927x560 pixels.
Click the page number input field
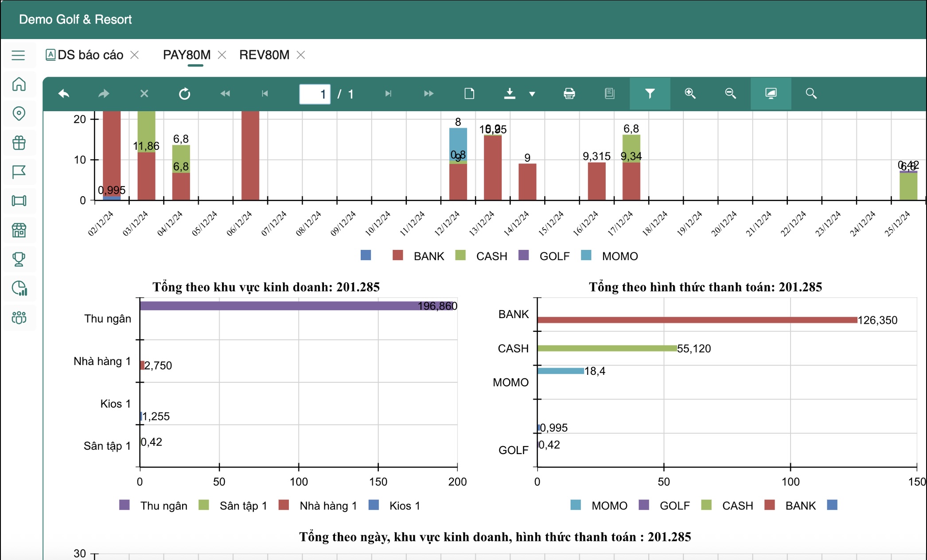315,94
